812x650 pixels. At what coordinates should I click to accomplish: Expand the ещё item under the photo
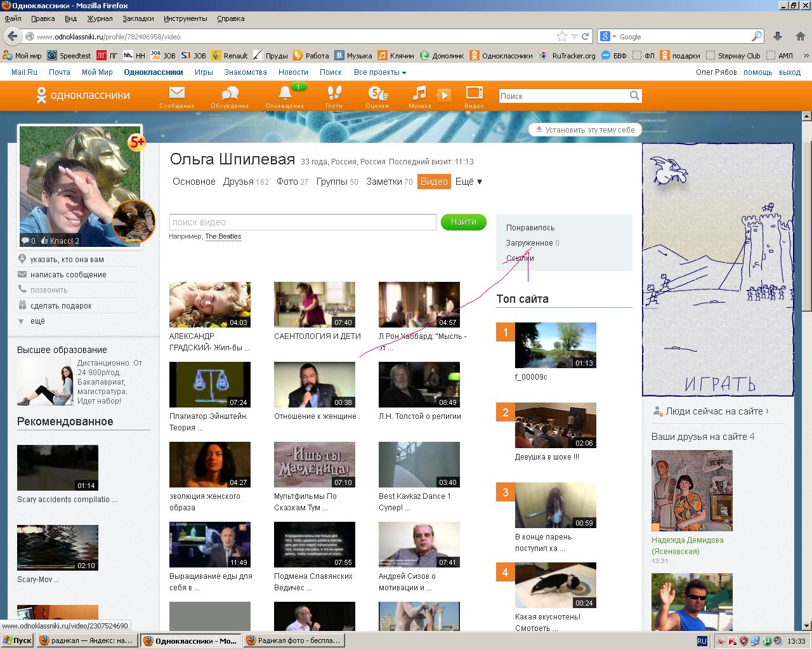pyautogui.click(x=37, y=321)
